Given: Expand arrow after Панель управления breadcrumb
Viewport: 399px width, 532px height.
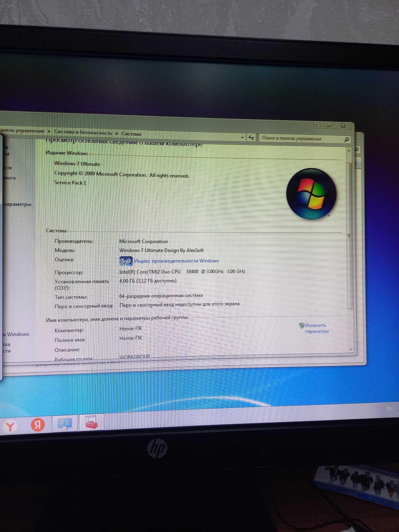Looking at the screenshot, I should (x=49, y=132).
